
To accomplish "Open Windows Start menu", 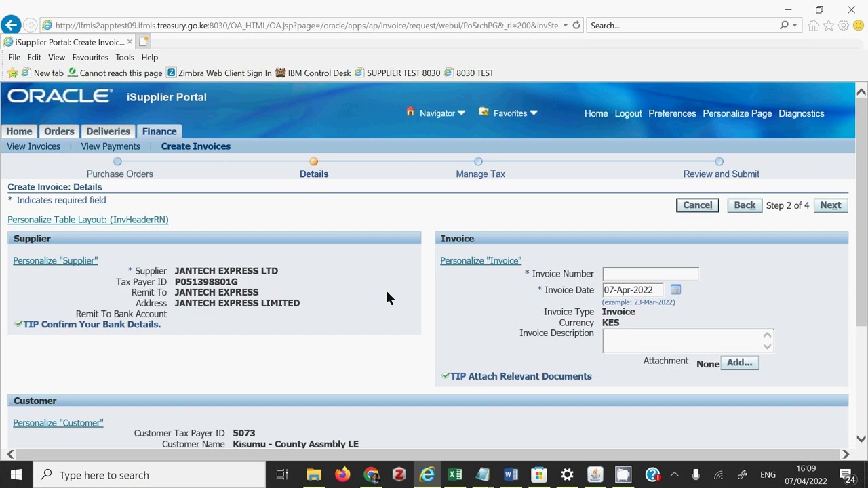I will (x=16, y=475).
